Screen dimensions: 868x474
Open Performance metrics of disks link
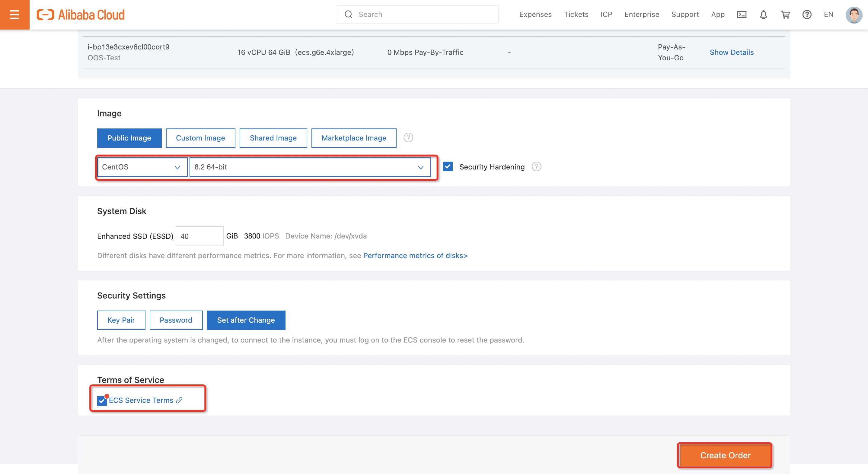click(x=415, y=255)
